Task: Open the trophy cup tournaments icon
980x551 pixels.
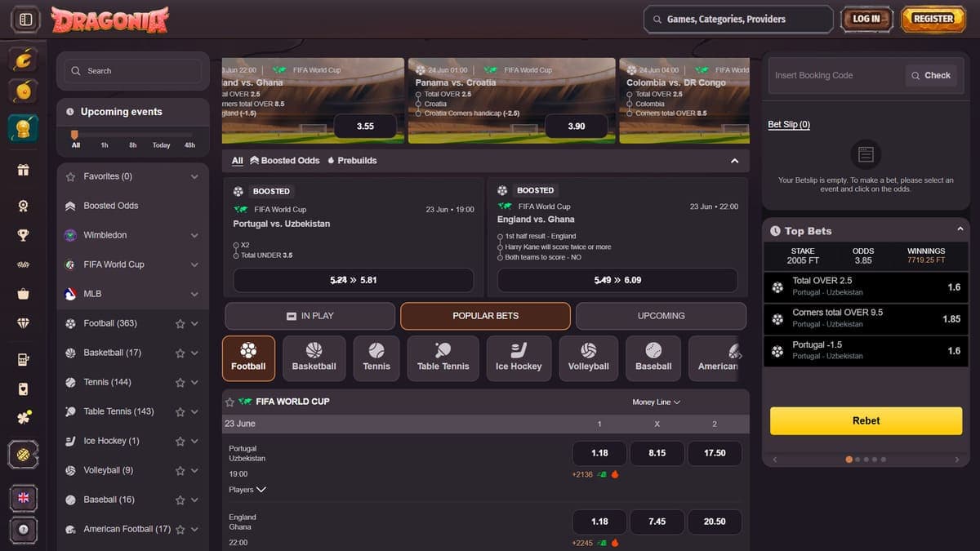Action: (24, 235)
